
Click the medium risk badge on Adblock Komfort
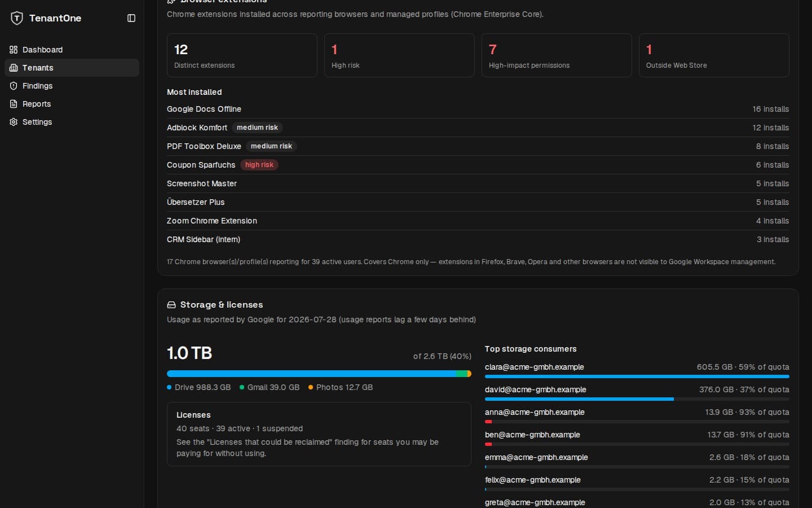257,128
